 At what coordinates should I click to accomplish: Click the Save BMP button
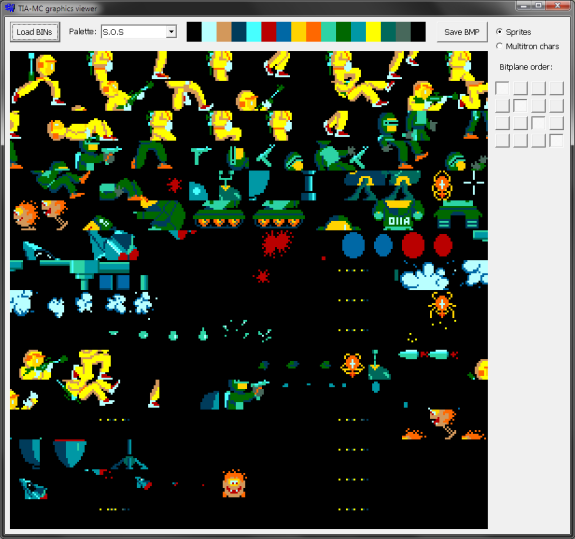pos(462,32)
